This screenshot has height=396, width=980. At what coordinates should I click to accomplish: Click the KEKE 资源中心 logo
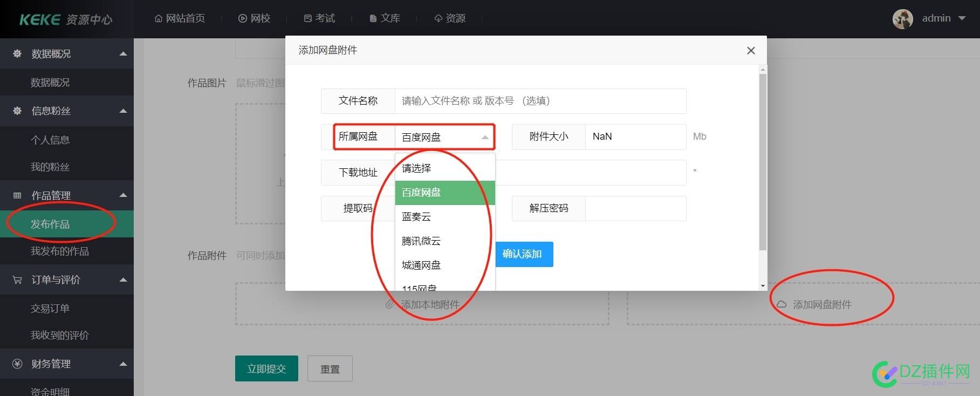pos(66,19)
